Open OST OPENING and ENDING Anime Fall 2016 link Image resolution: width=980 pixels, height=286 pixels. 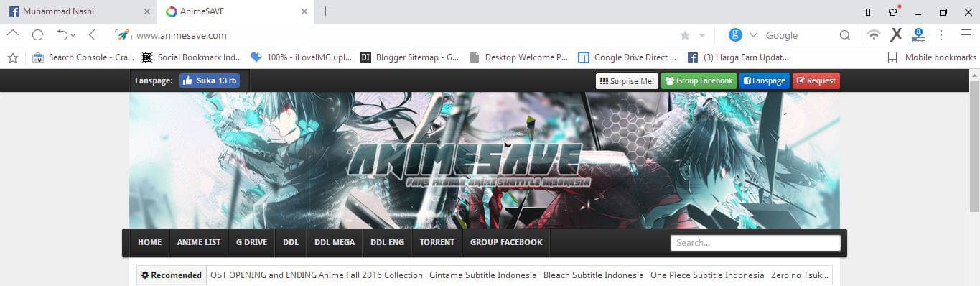coord(317,275)
